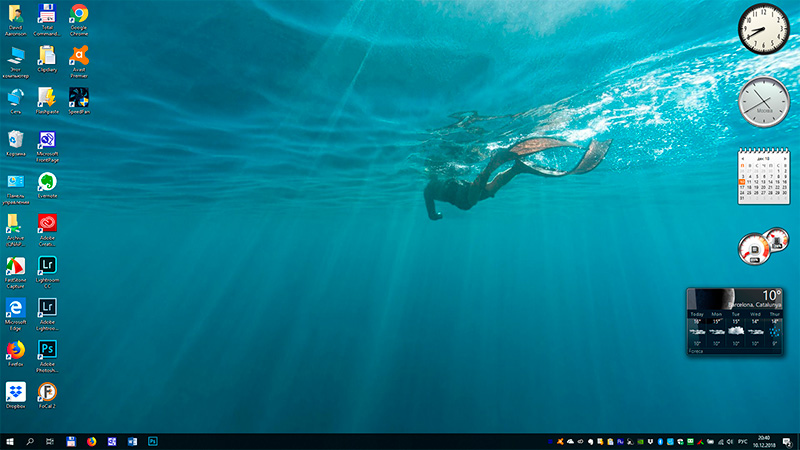
Task: Launch Adobe Photoshop desktop shortcut
Action: 46,348
